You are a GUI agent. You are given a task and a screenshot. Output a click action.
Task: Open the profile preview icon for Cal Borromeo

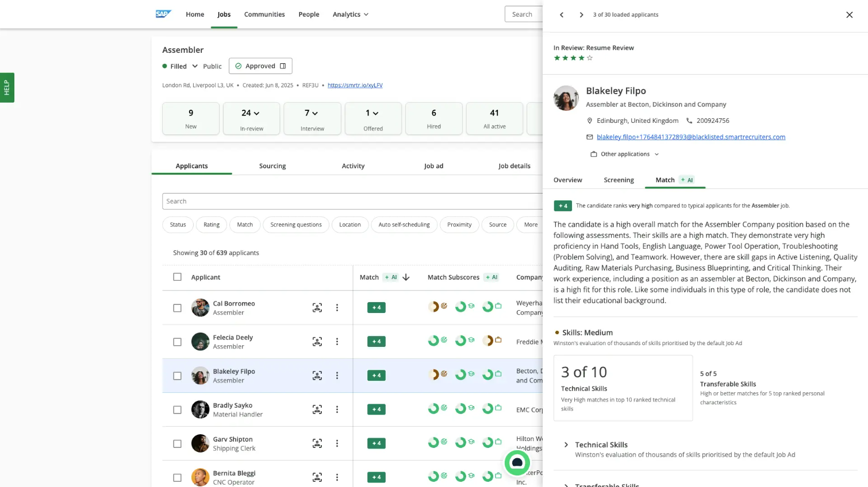(317, 308)
